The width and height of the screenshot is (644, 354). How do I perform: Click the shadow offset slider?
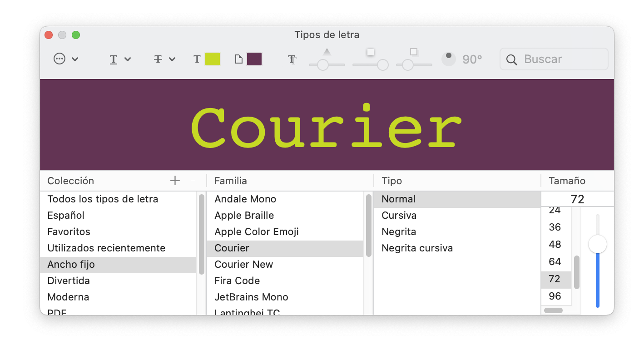pyautogui.click(x=414, y=64)
